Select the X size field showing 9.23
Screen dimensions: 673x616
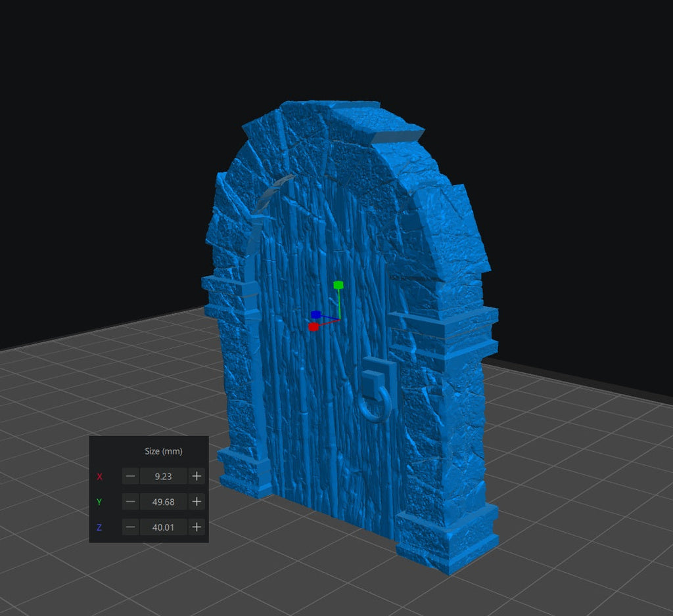163,476
